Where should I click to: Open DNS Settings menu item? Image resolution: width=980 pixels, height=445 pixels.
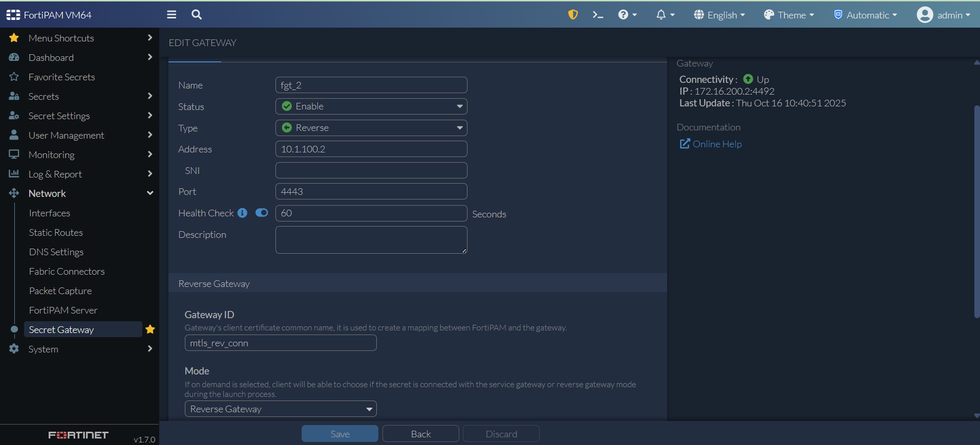click(56, 252)
